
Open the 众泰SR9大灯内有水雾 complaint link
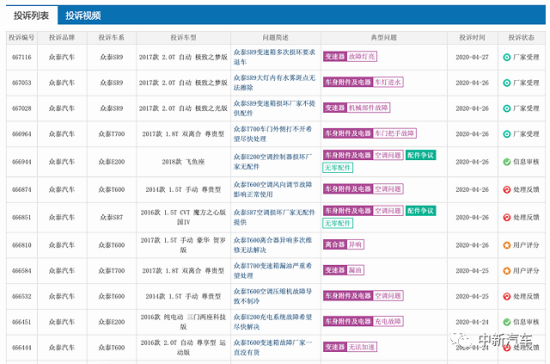(x=274, y=82)
